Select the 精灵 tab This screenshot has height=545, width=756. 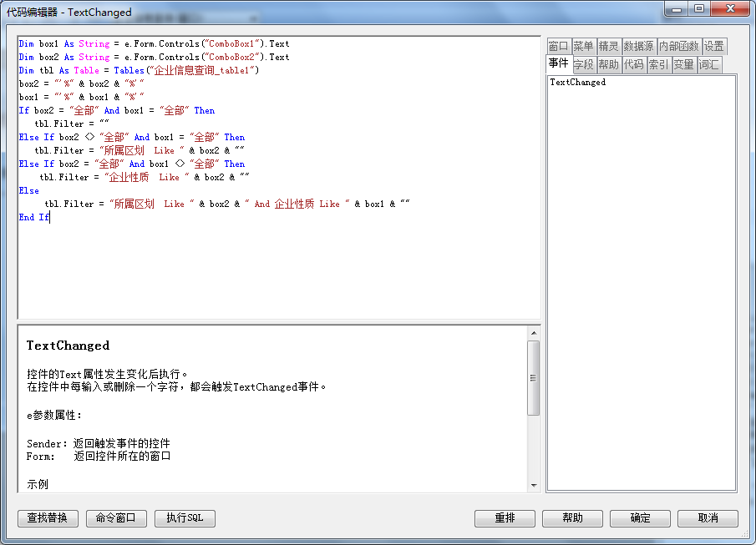[x=608, y=46]
